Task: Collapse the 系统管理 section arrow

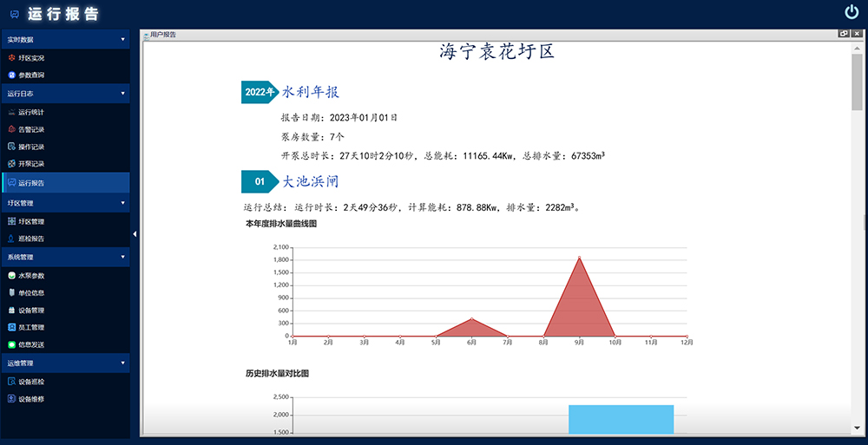Action: [x=122, y=257]
